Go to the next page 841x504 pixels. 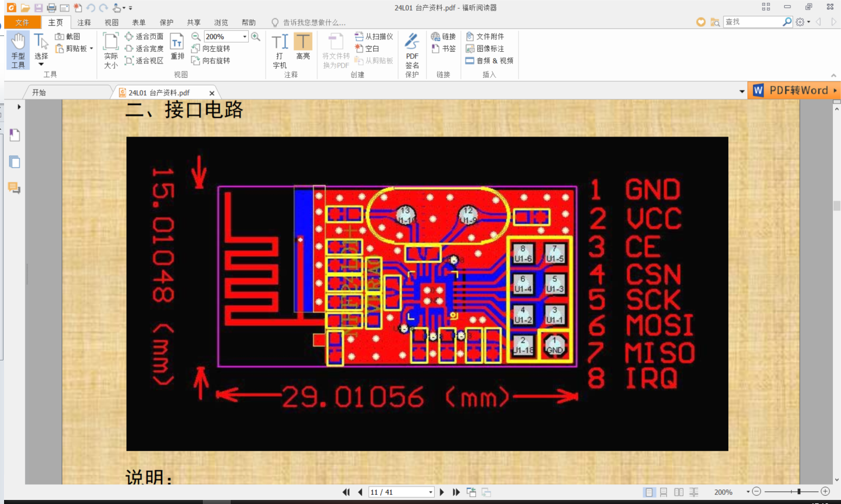442,492
